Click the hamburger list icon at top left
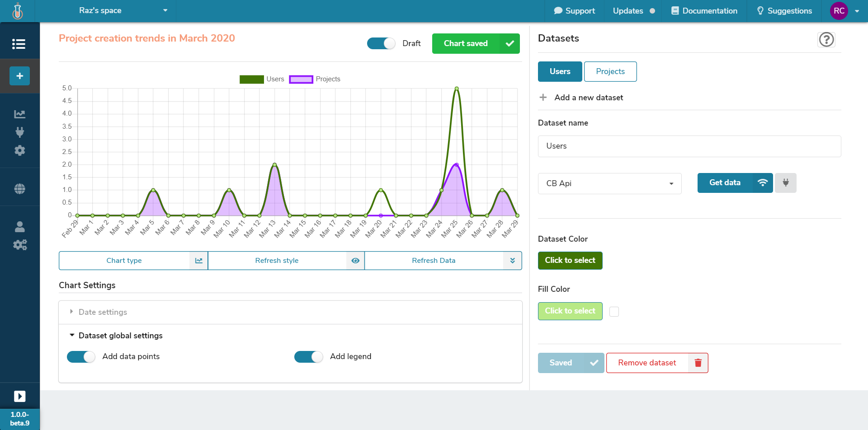Viewport: 868px width, 430px height. pos(19,44)
